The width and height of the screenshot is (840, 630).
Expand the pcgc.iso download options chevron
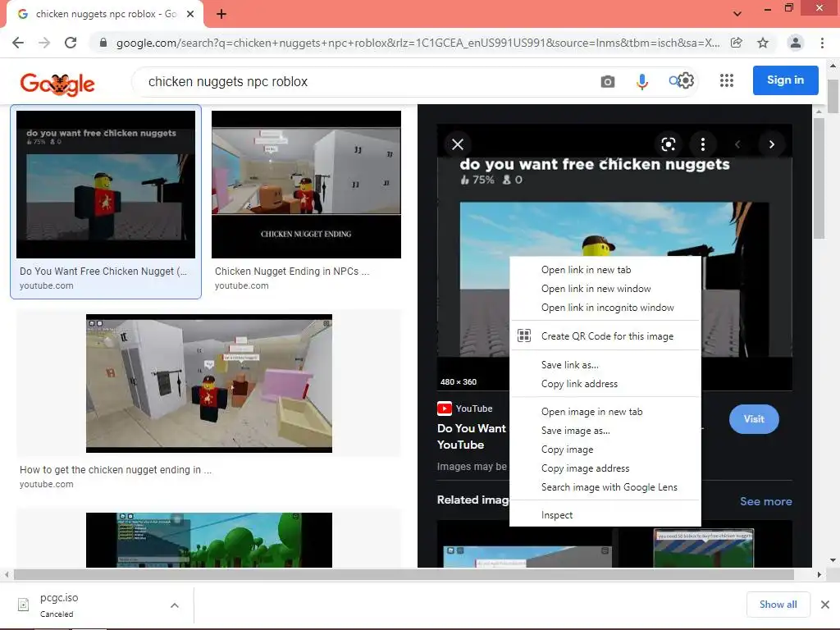point(175,605)
